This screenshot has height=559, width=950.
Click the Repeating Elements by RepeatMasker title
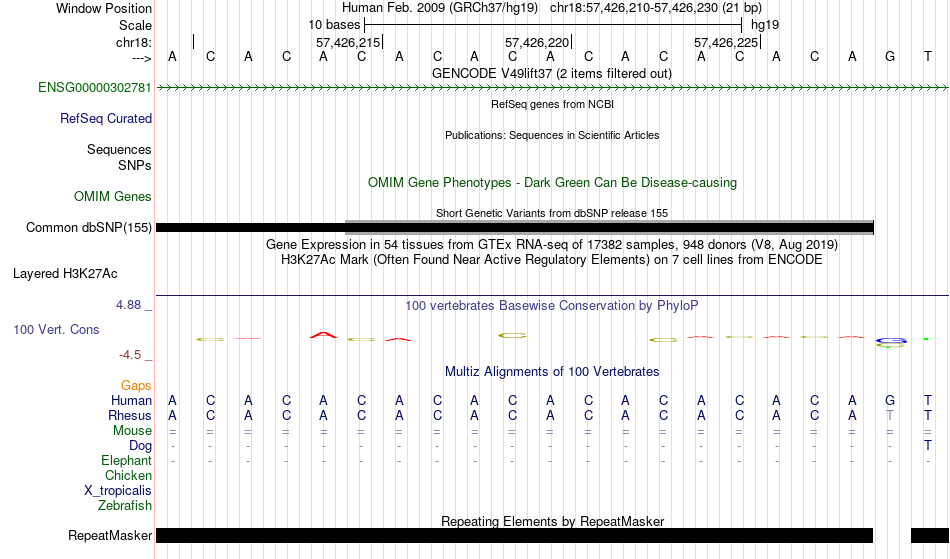click(553, 521)
